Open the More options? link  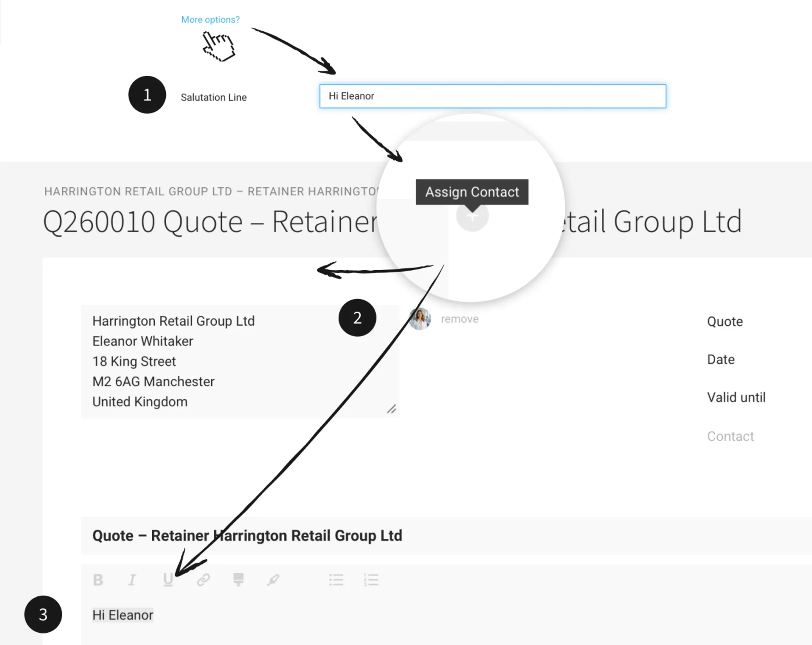click(210, 19)
